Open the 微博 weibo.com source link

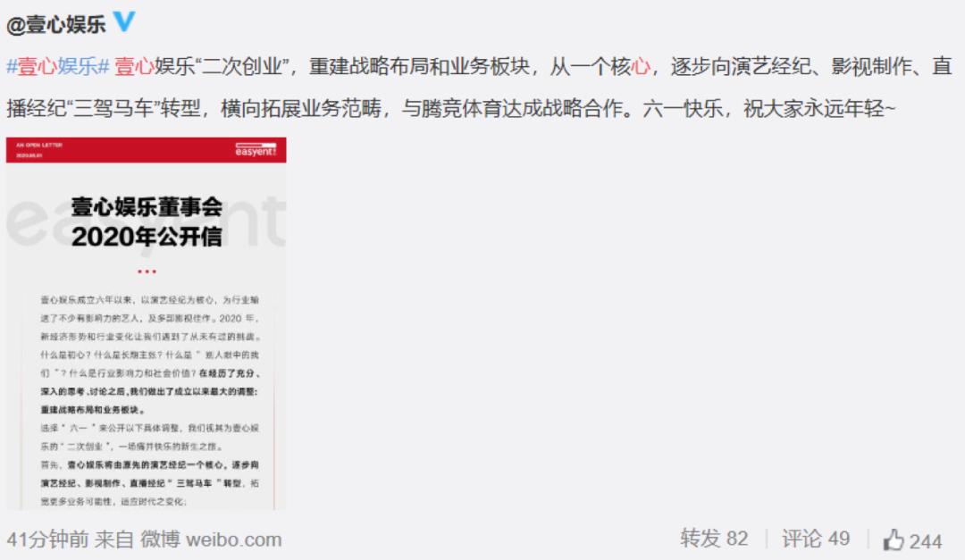pyautogui.click(x=211, y=539)
